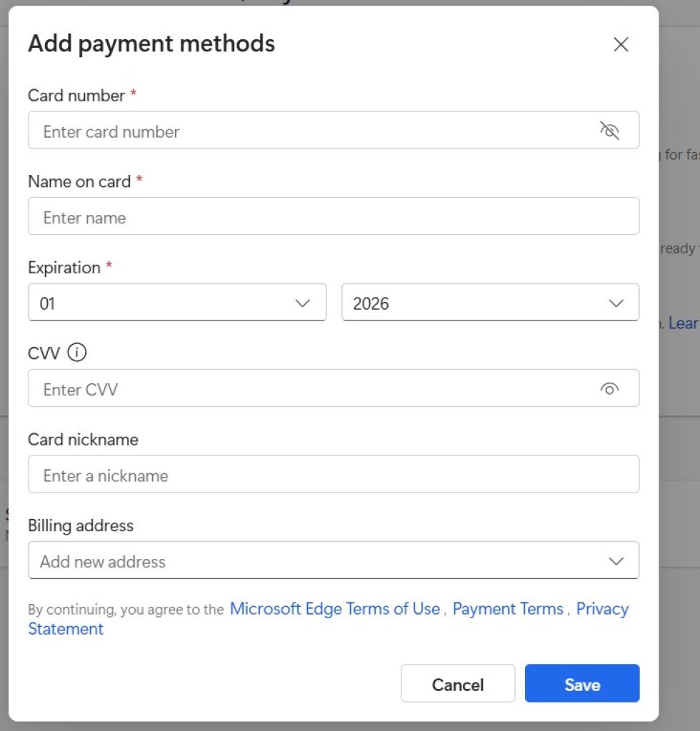Click the Enter card number field

click(x=286, y=130)
